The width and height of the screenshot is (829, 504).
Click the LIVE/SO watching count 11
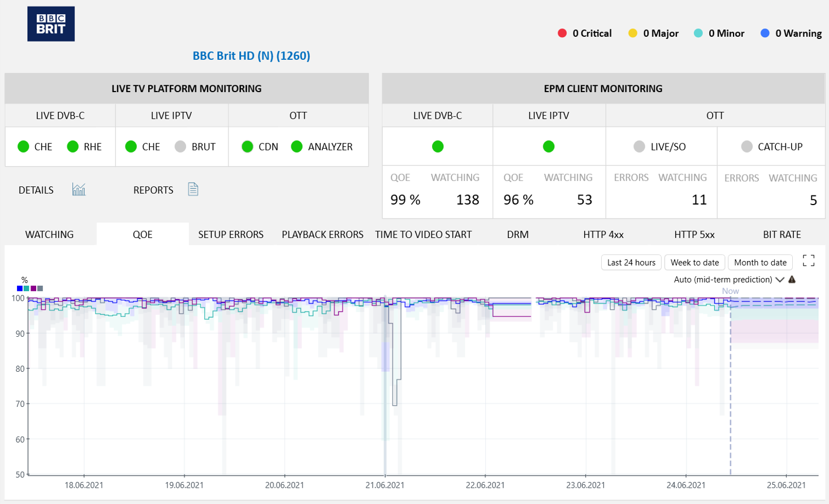tap(700, 200)
